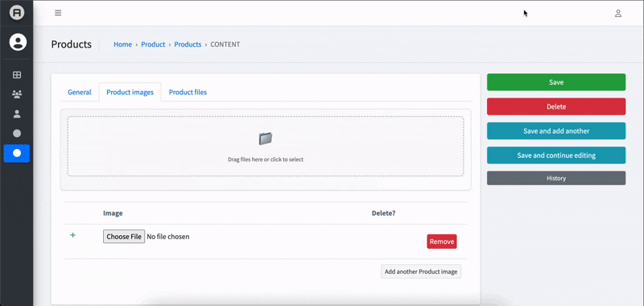Open the single user icon in sidebar

pyautogui.click(x=17, y=114)
